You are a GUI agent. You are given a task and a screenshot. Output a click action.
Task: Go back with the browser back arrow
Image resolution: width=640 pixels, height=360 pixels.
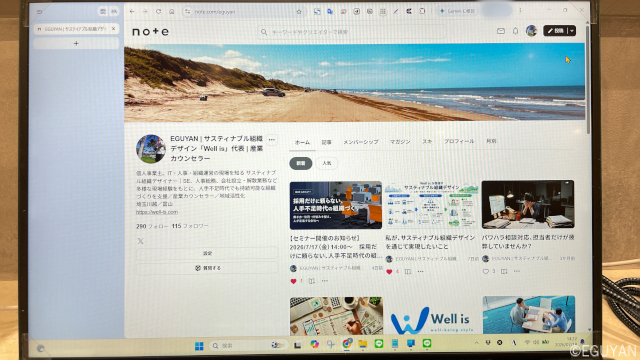pyautogui.click(x=132, y=11)
